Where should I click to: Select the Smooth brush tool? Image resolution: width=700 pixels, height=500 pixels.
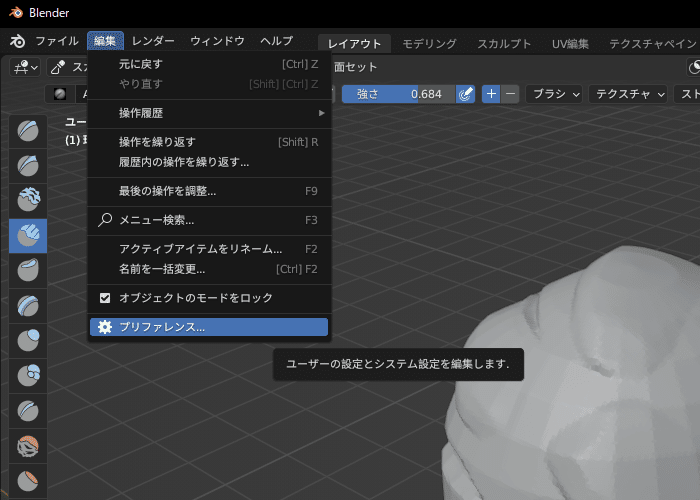coord(28,446)
